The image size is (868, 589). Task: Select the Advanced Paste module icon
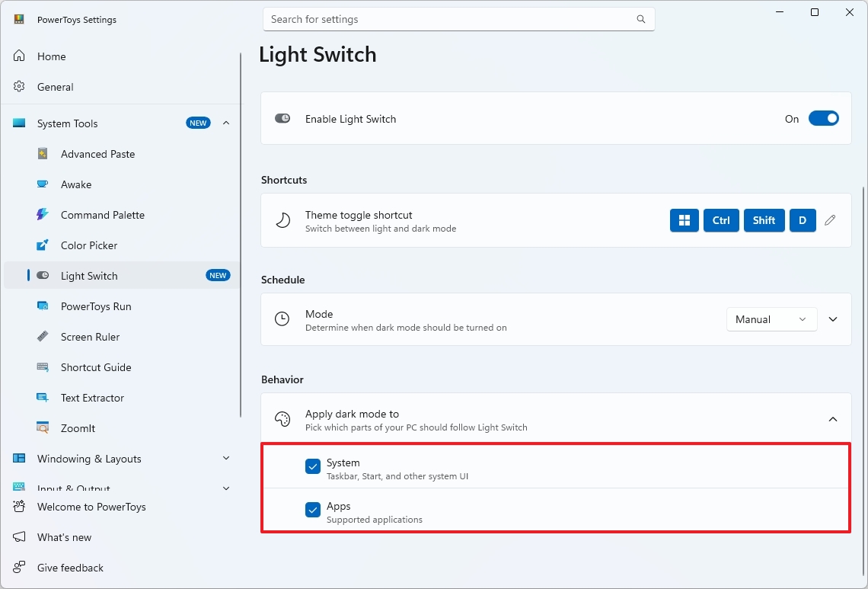pos(43,154)
